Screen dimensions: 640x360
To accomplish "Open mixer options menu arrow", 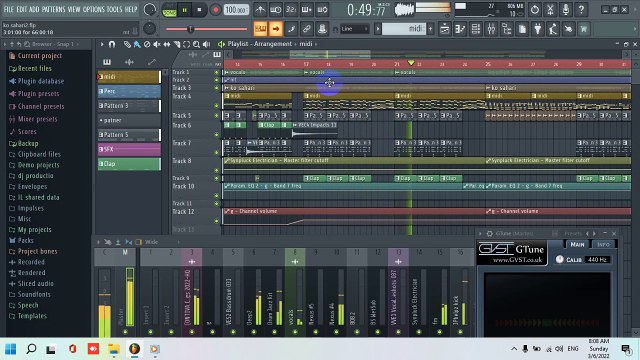I will click(98, 242).
